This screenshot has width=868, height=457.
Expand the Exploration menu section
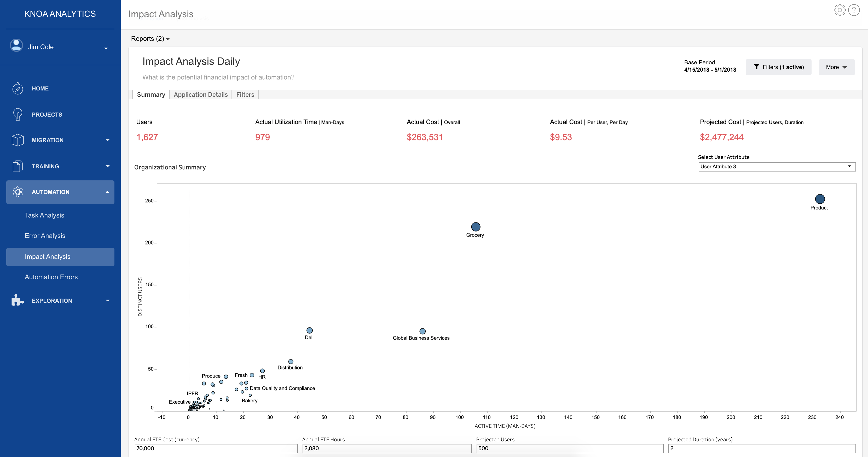pos(107,300)
